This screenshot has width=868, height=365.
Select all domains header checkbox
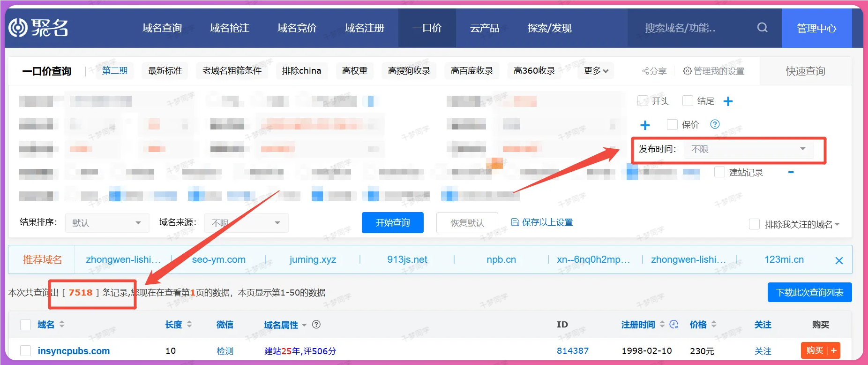(x=26, y=325)
